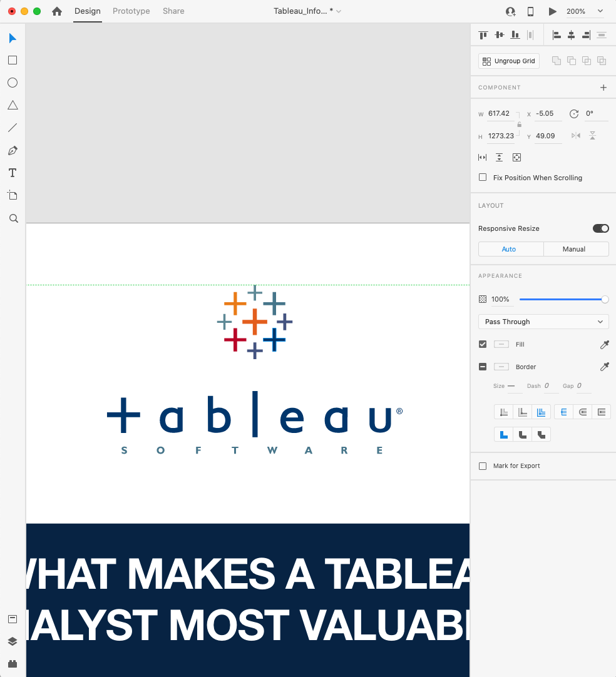Pick border color with eyedropper
The width and height of the screenshot is (616, 677).
[604, 367]
